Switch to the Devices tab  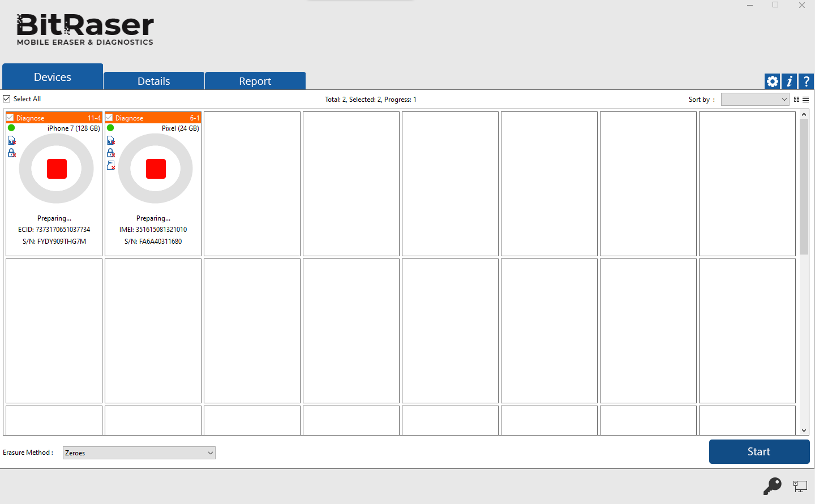(53, 77)
